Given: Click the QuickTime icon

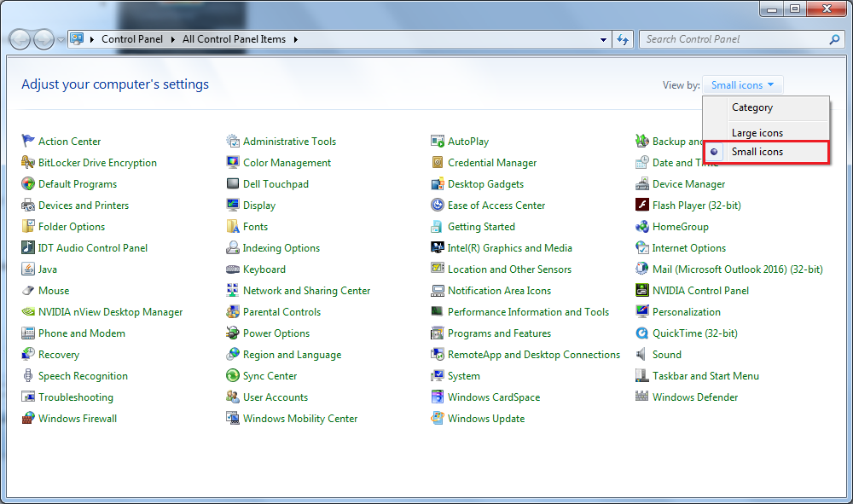Looking at the screenshot, I should pos(642,333).
